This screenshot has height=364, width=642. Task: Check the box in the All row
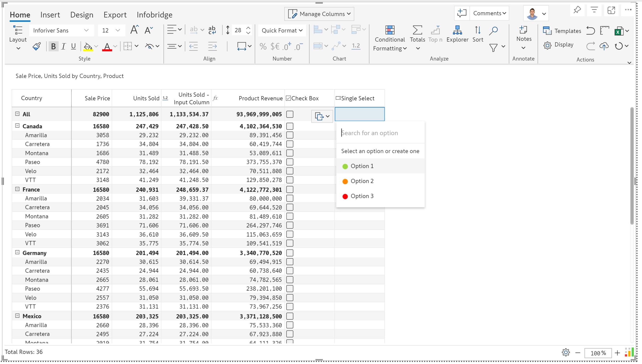(290, 114)
